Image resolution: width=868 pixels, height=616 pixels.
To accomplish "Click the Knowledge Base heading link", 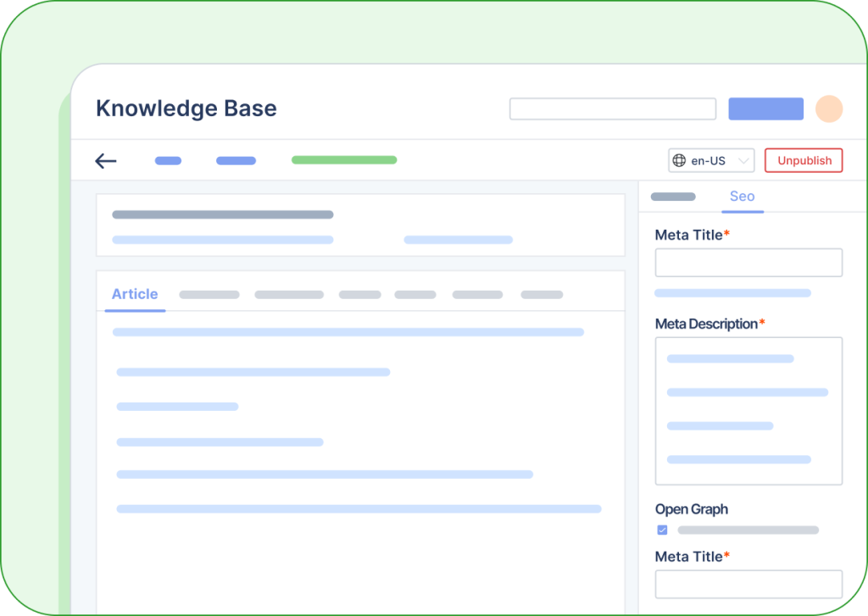I will click(186, 108).
